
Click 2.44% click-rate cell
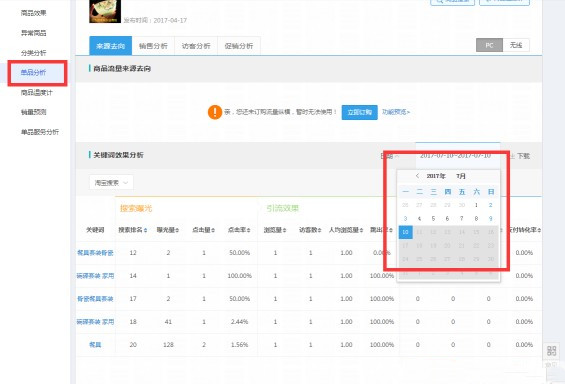239,322
